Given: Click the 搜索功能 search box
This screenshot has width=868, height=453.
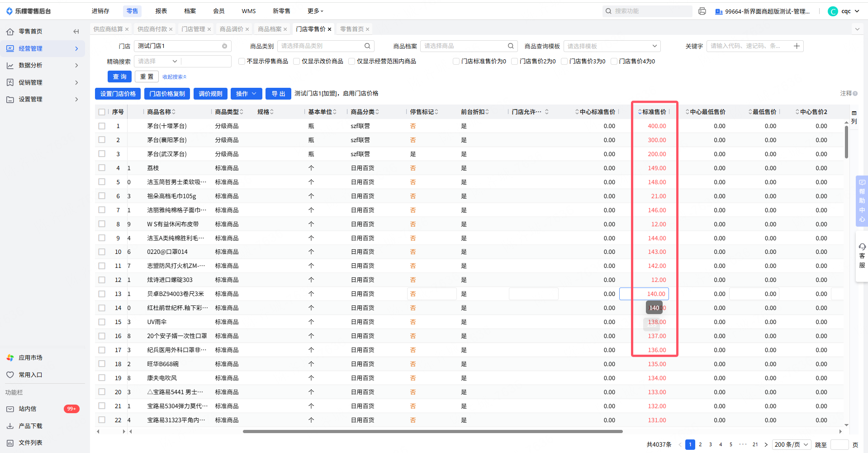Looking at the screenshot, I should (x=647, y=11).
